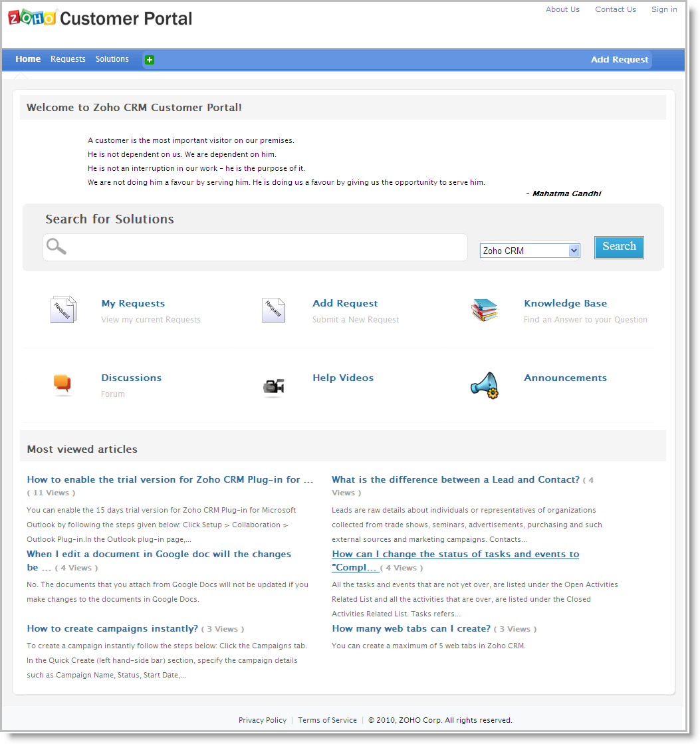Switch to the Requests tab
This screenshot has width=700, height=744.
(68, 59)
